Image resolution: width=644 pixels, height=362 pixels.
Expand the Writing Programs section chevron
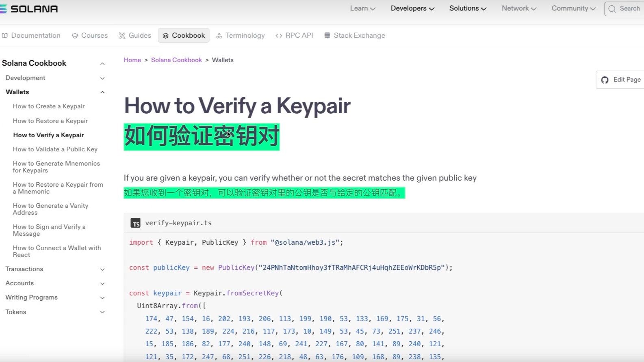point(102,298)
